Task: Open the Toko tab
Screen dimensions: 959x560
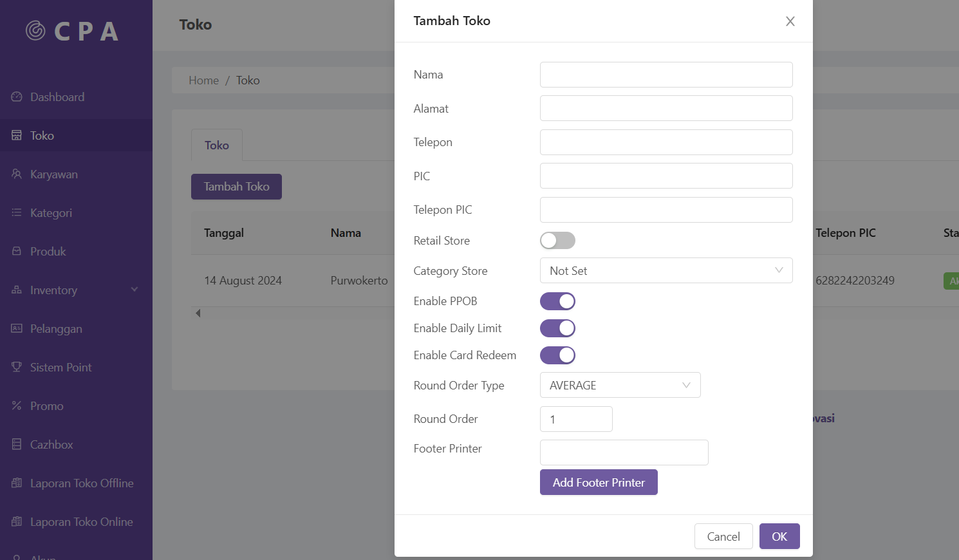Action: coord(217,145)
